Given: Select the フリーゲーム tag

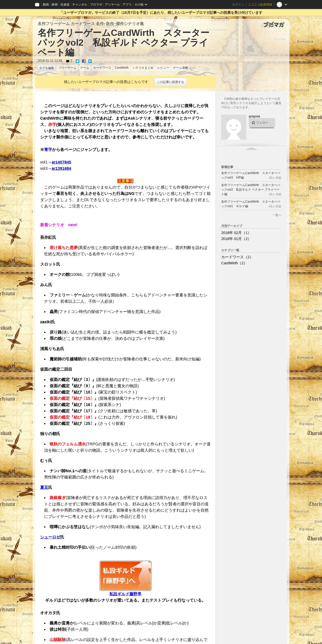Looking at the screenshot, I should [x=67, y=68].
